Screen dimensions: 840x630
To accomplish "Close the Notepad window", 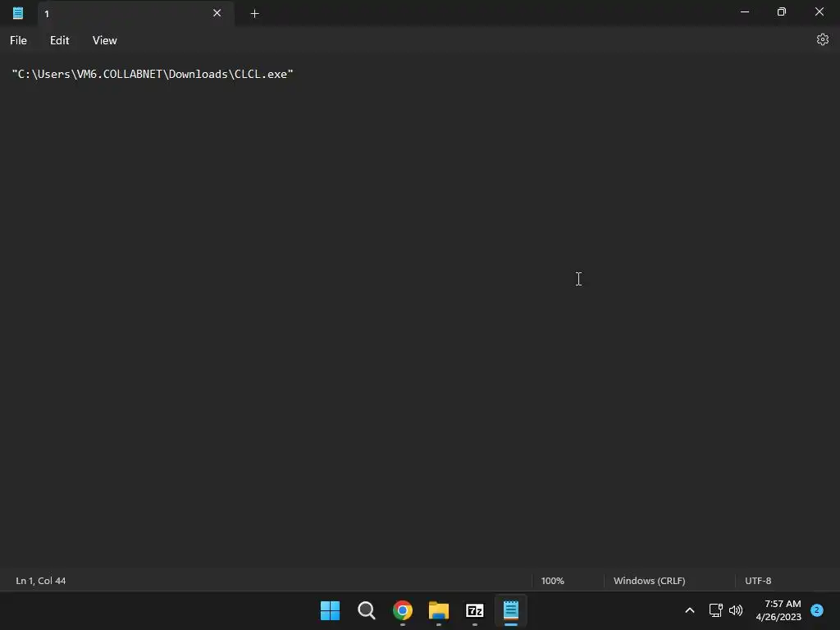I will pos(819,11).
